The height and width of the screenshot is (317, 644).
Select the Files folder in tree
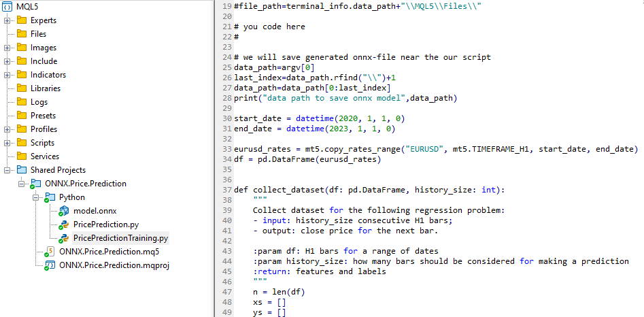(x=39, y=34)
